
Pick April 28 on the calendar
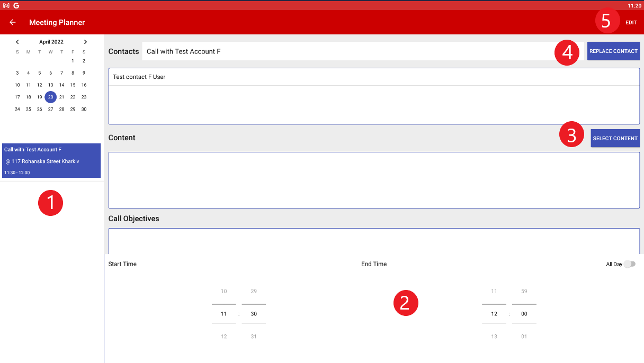pos(61,109)
